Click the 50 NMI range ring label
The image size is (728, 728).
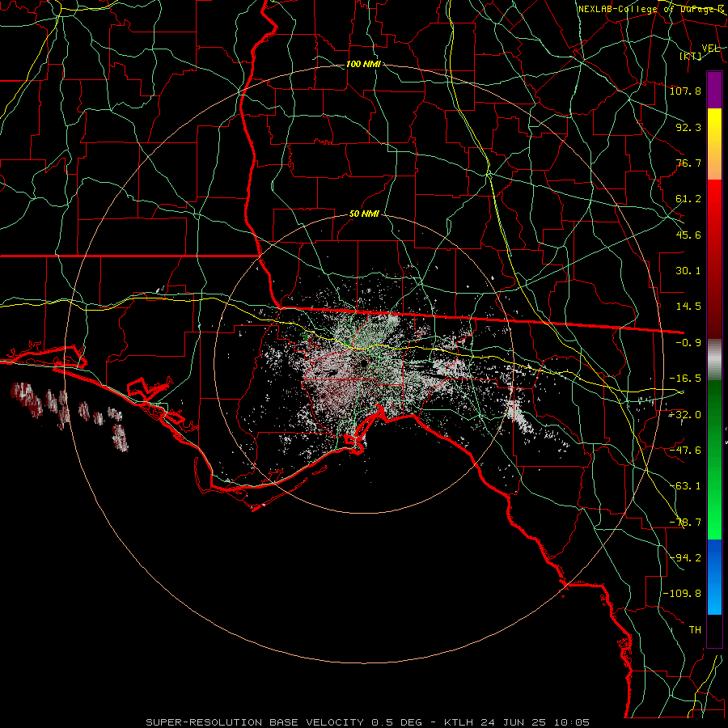click(x=365, y=214)
